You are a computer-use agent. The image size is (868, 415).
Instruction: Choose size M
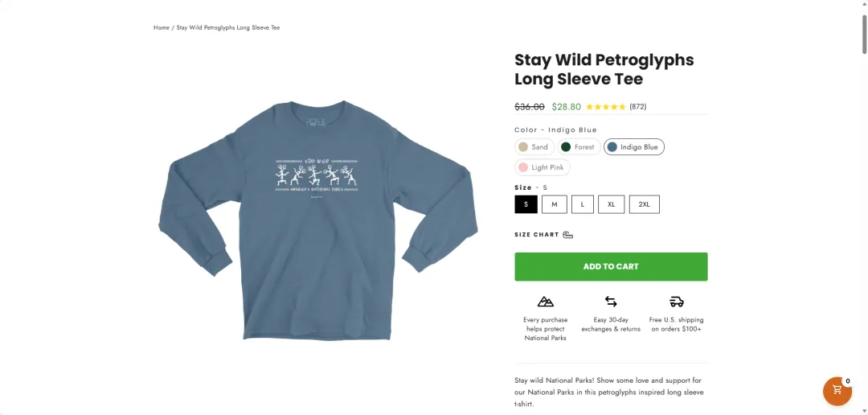tap(554, 204)
